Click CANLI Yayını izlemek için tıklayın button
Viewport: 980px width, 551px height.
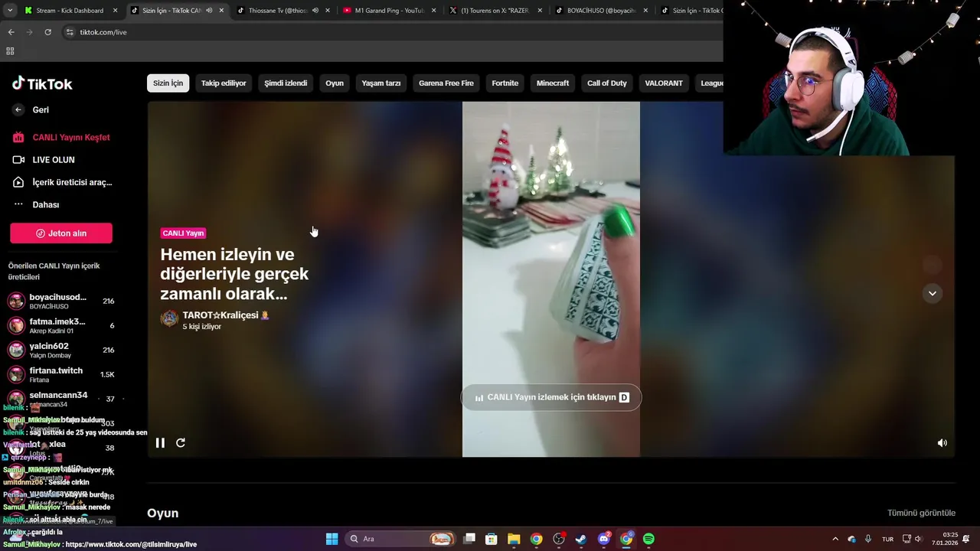(551, 397)
